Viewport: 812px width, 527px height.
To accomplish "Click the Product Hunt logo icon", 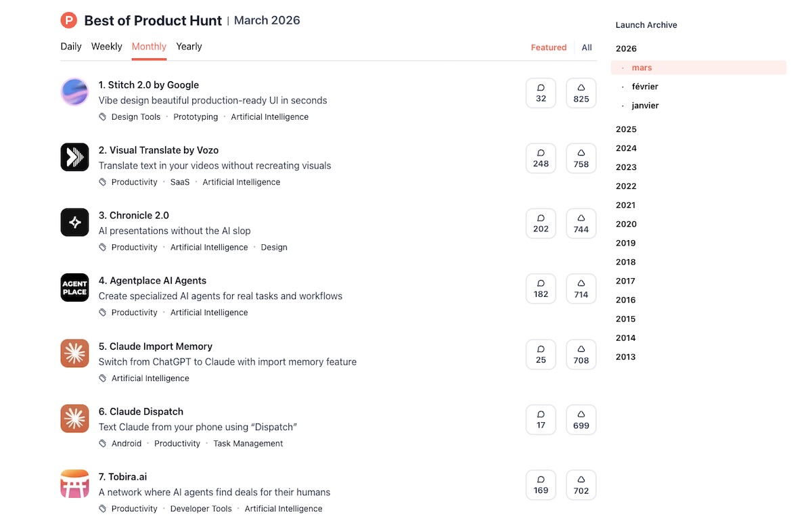I will [69, 21].
